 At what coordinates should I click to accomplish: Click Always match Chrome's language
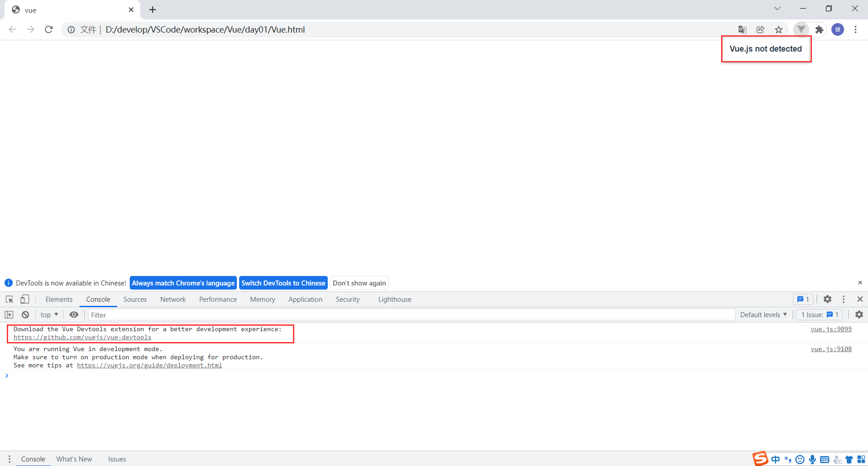(183, 283)
